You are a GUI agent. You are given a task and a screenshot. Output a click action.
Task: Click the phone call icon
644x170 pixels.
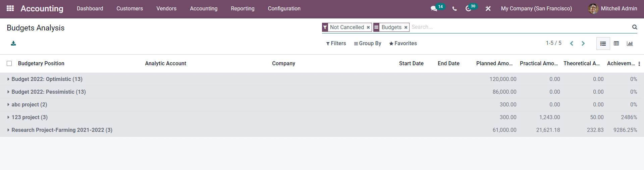(x=454, y=9)
